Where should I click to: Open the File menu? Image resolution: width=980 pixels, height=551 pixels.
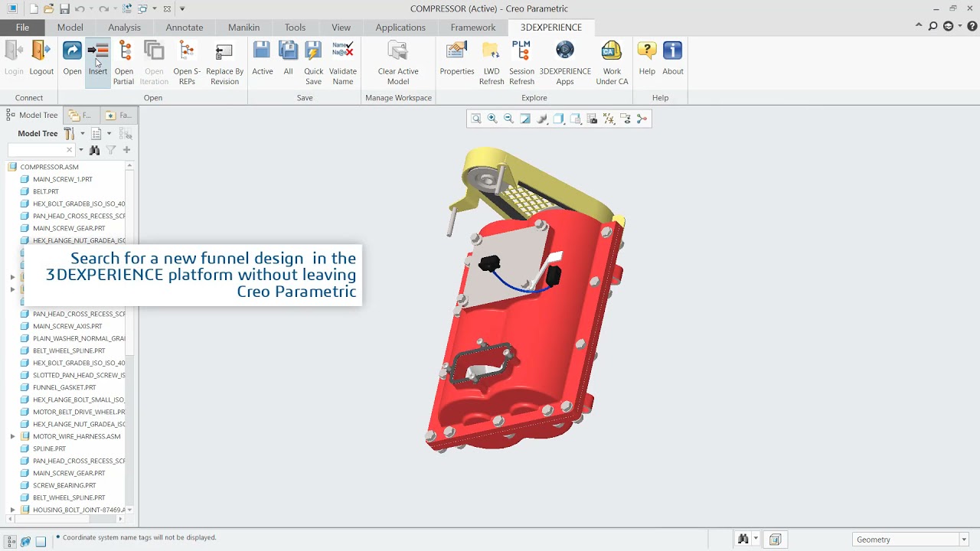pyautogui.click(x=22, y=27)
